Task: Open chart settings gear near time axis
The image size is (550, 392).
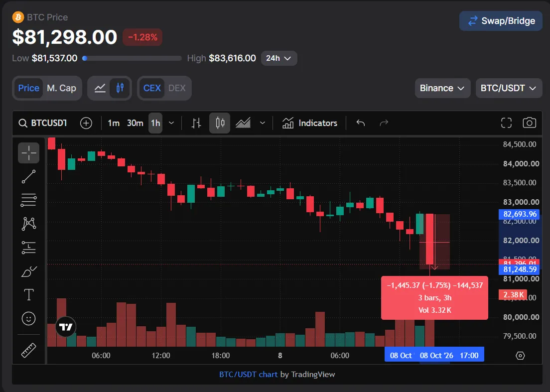Action: coord(520,356)
